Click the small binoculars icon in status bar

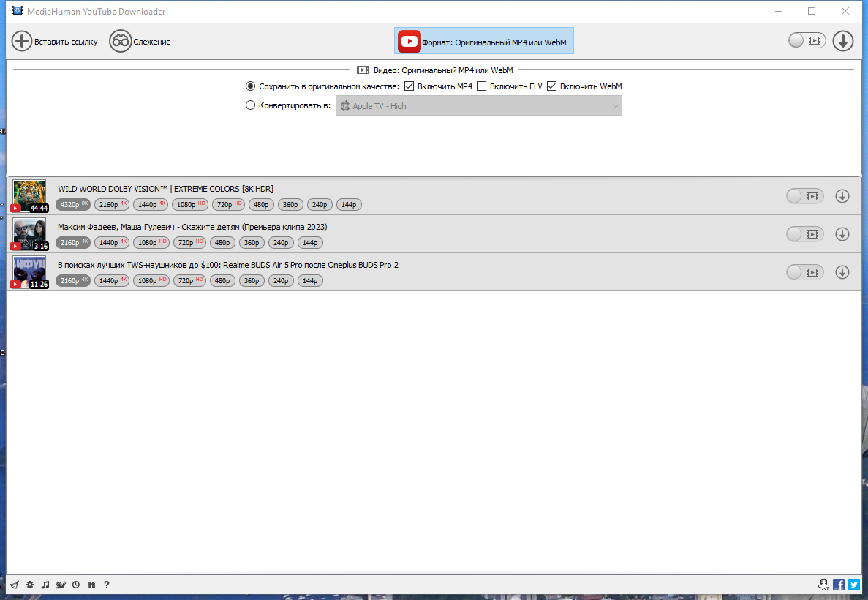tap(91, 585)
